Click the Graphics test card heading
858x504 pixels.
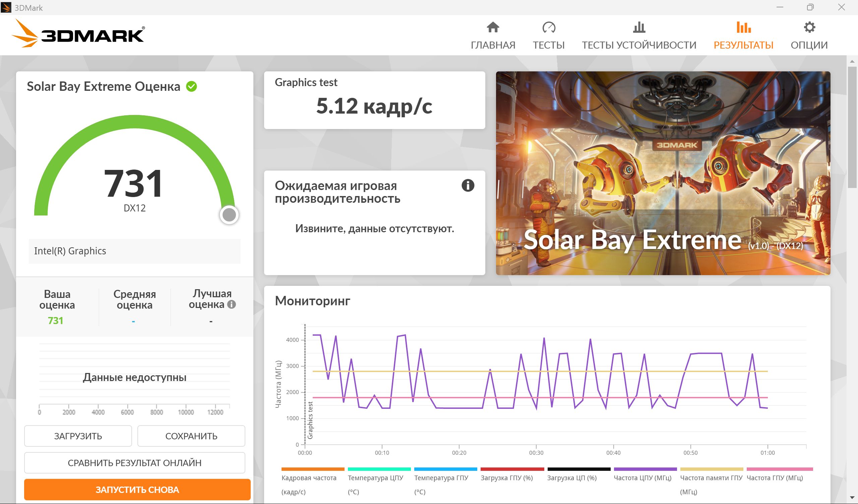tap(306, 82)
